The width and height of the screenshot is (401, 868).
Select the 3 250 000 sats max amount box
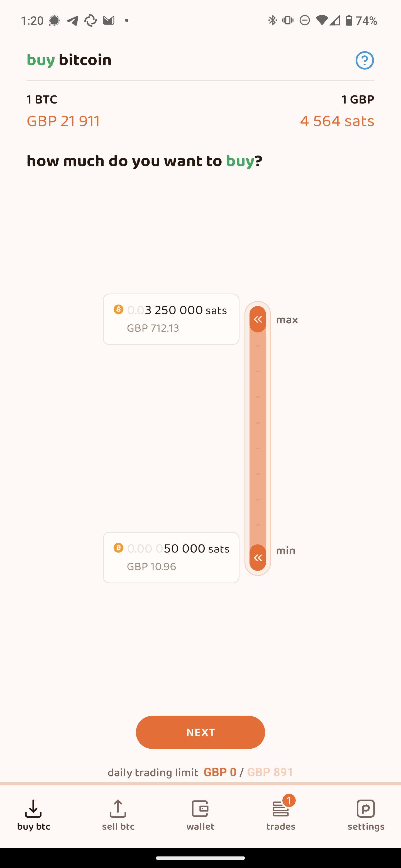171,319
